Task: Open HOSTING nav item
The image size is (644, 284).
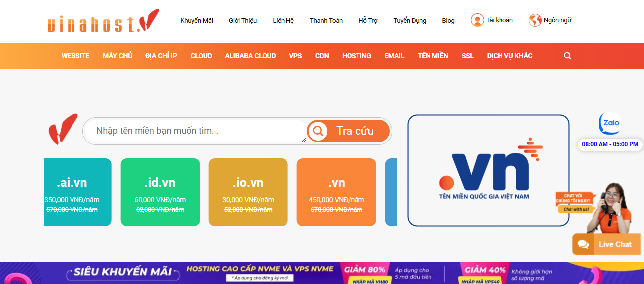Action: [357, 56]
